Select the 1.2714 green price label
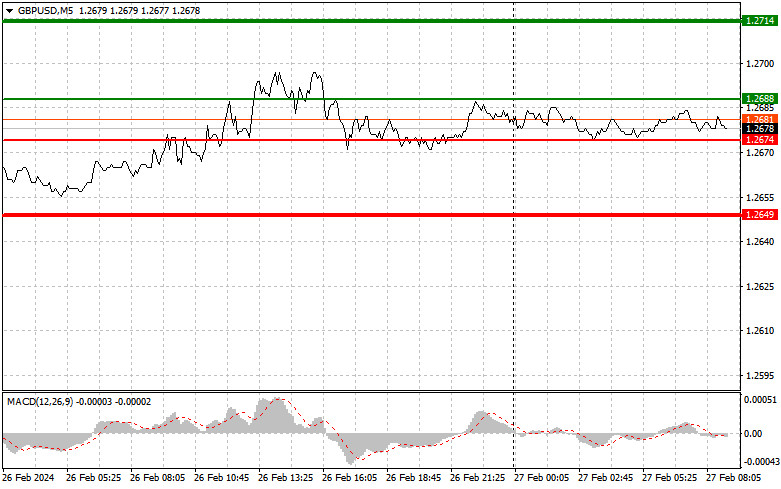The width and height of the screenshot is (781, 489). (760, 20)
